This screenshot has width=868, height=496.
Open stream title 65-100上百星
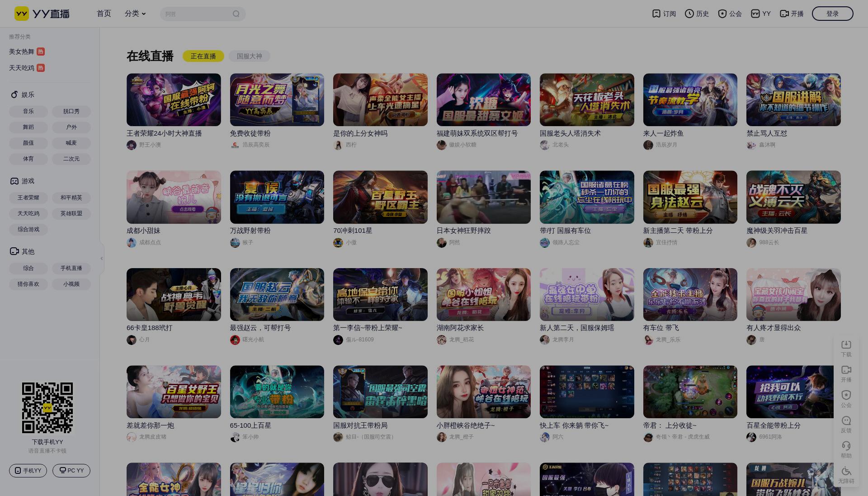pos(250,425)
